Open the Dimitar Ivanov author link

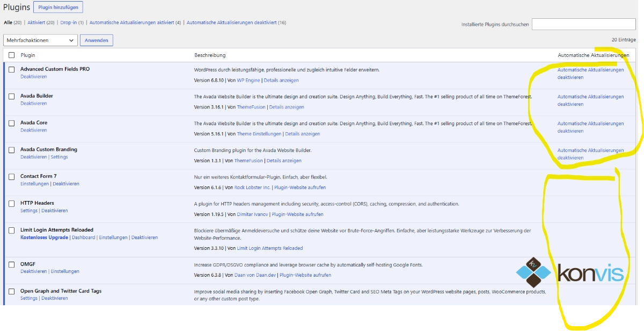pyautogui.click(x=252, y=214)
